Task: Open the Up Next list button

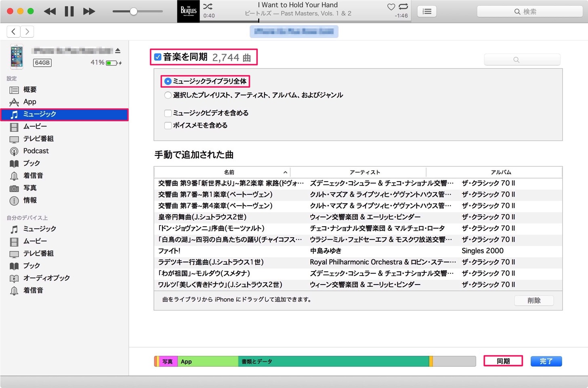Action: (427, 12)
